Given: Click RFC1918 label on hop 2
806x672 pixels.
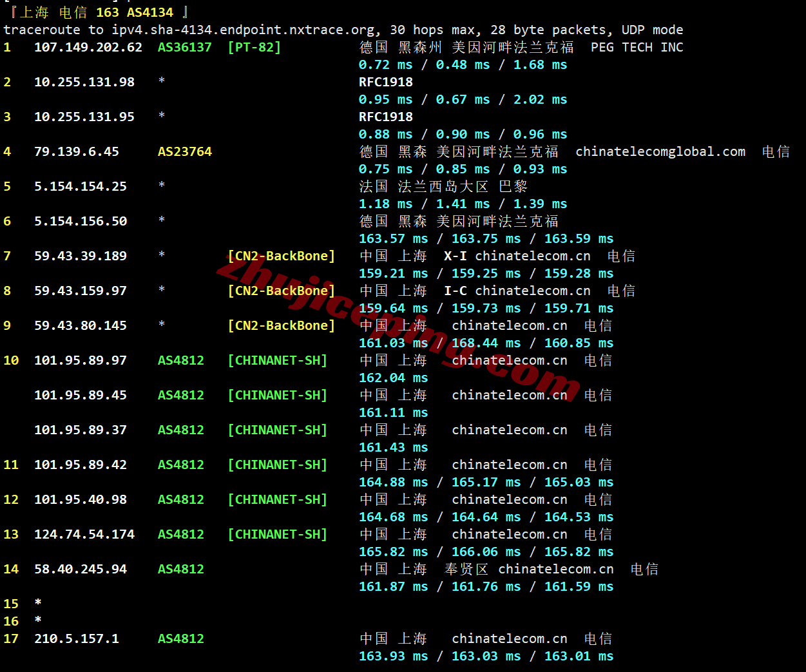Looking at the screenshot, I should click(x=386, y=82).
